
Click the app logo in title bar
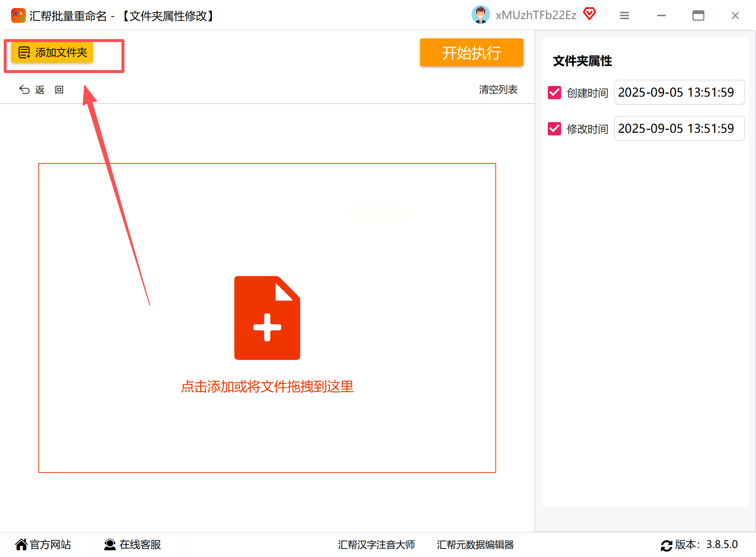pos(18,15)
